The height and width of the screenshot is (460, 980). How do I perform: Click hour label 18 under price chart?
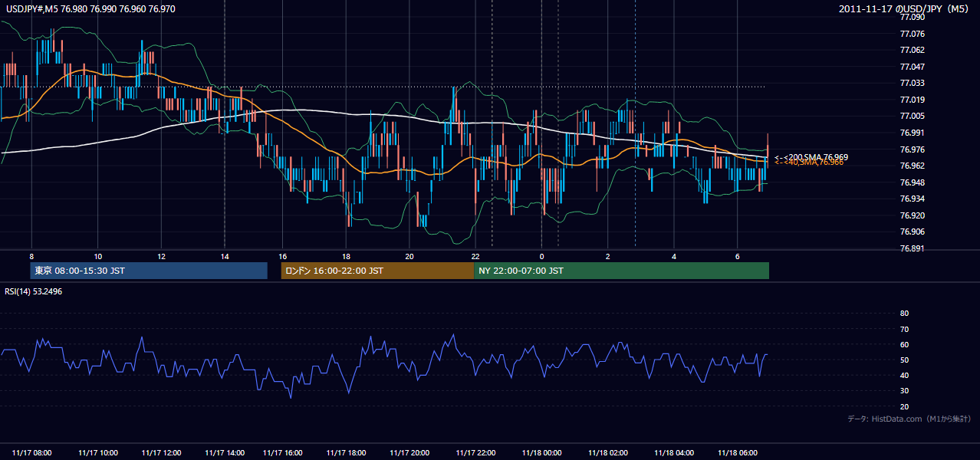point(347,256)
